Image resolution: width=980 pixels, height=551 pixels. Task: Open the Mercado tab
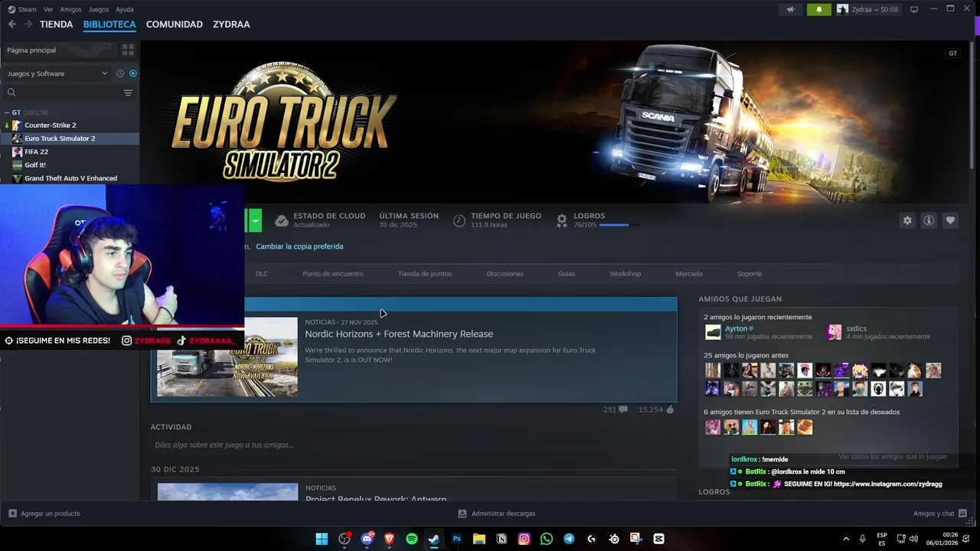689,274
